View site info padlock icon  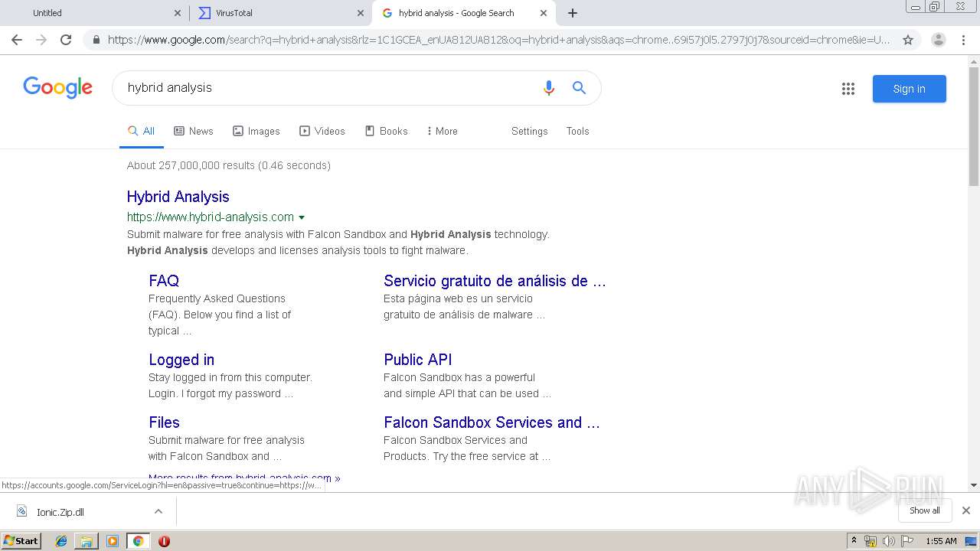point(96,40)
